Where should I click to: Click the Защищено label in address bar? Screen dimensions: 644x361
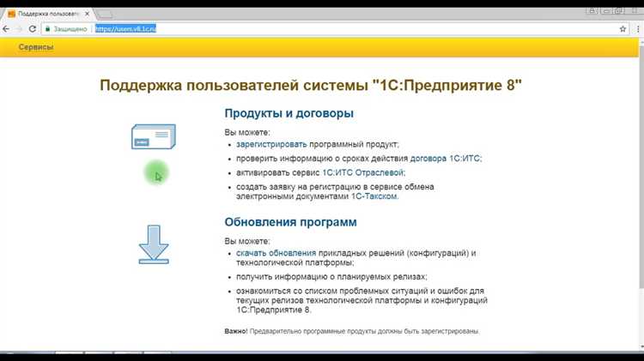click(x=70, y=28)
